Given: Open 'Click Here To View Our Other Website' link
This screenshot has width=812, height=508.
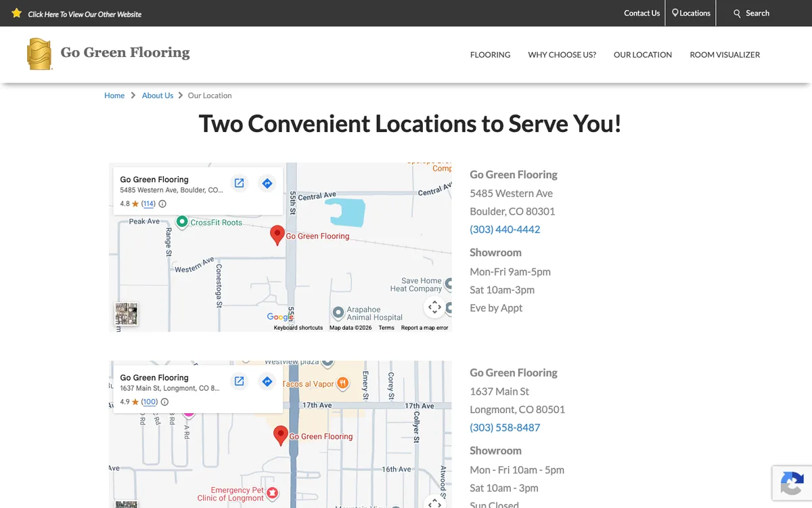Looking at the screenshot, I should [85, 14].
